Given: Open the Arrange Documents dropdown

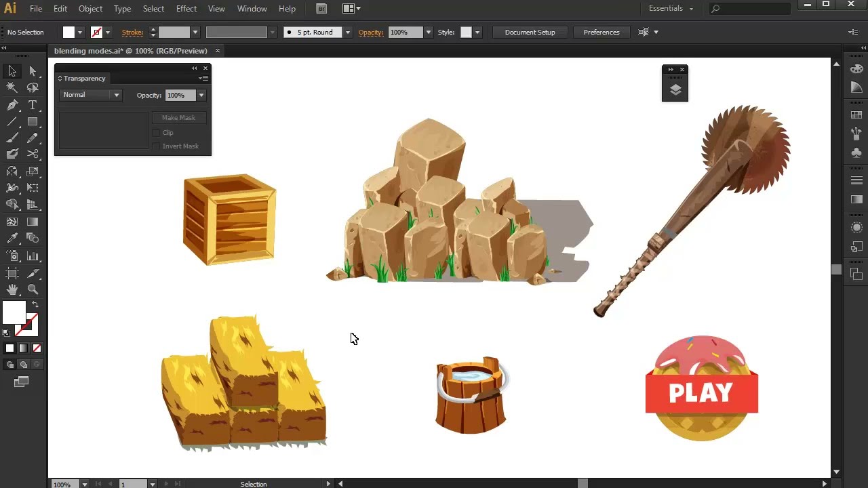Looking at the screenshot, I should (351, 9).
